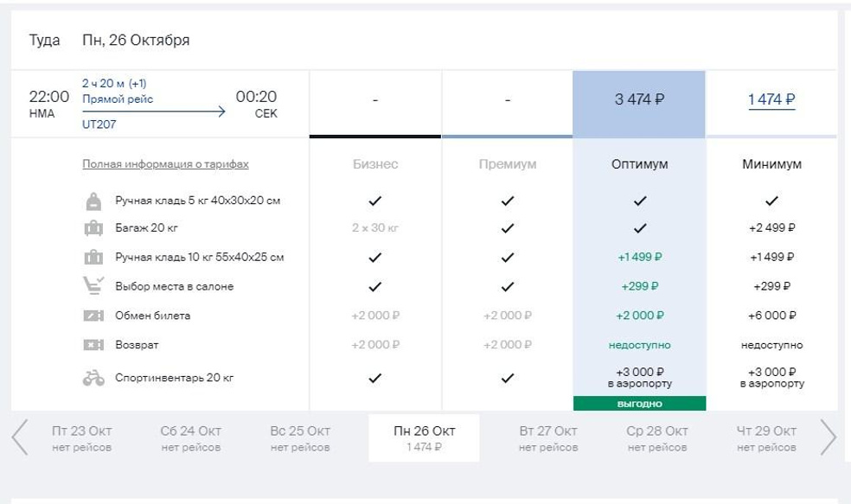This screenshot has height=504, width=851.
Task: Click the Оптимум tariff column header
Action: (x=639, y=164)
